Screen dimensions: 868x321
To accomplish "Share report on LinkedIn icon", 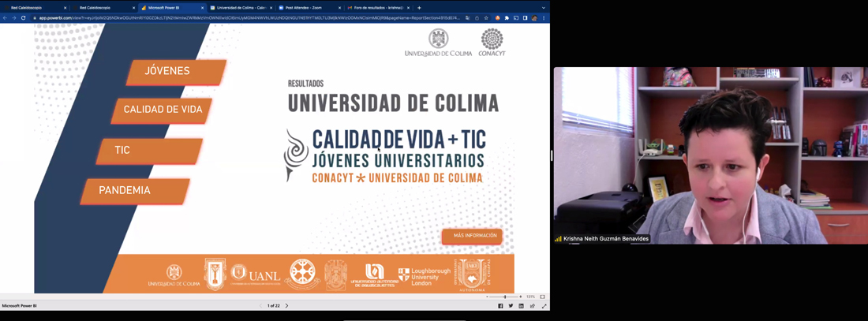I will point(521,305).
